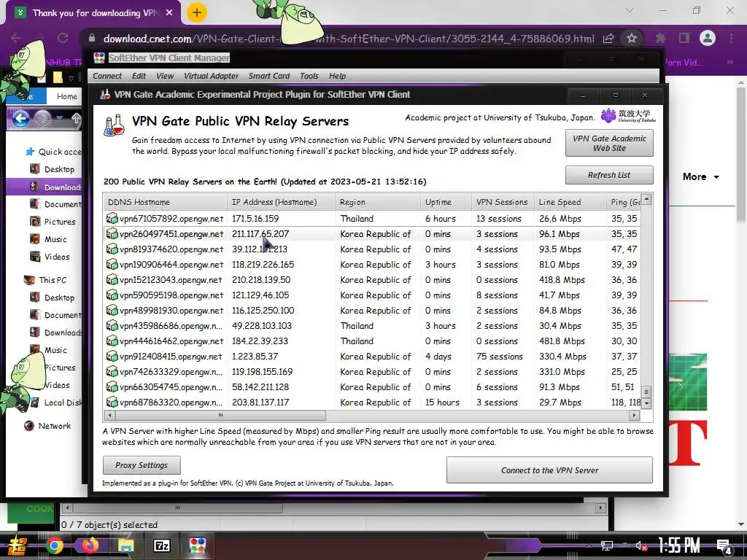The image size is (747, 560).
Task: Click the network tray icon
Action: 607,546
